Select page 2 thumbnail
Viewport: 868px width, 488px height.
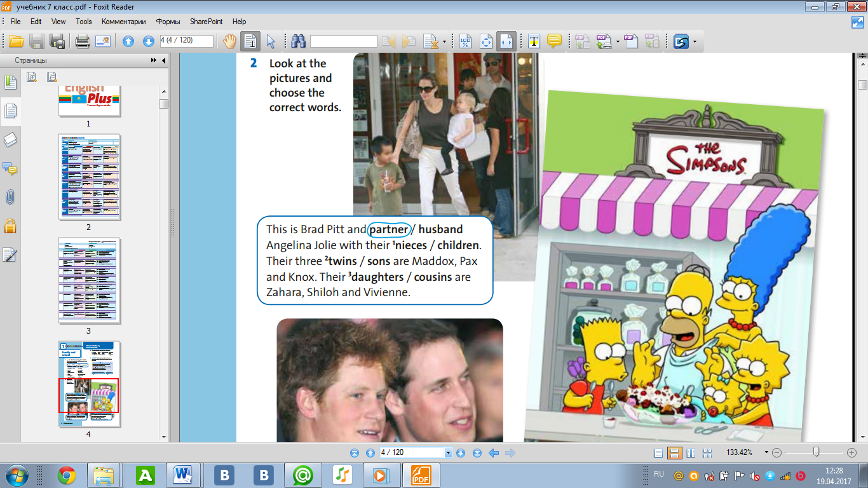(88, 177)
